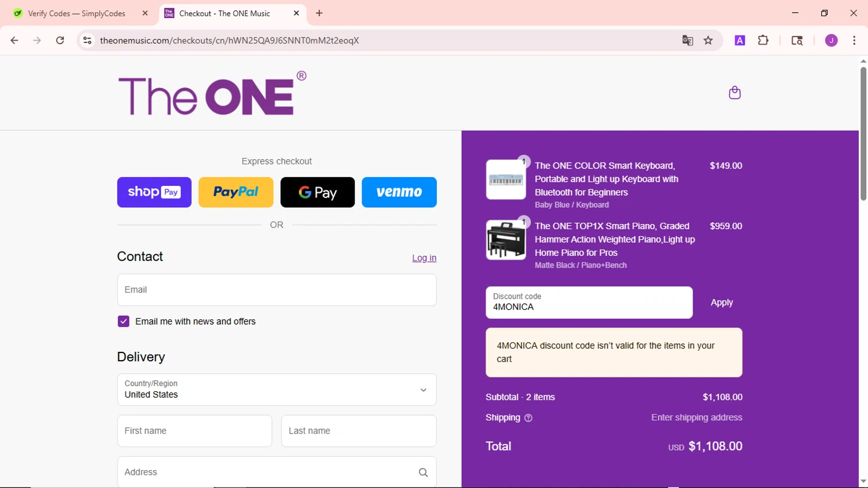Open the shopping bag cart icon
Image resolution: width=868 pixels, height=488 pixels.
click(735, 93)
